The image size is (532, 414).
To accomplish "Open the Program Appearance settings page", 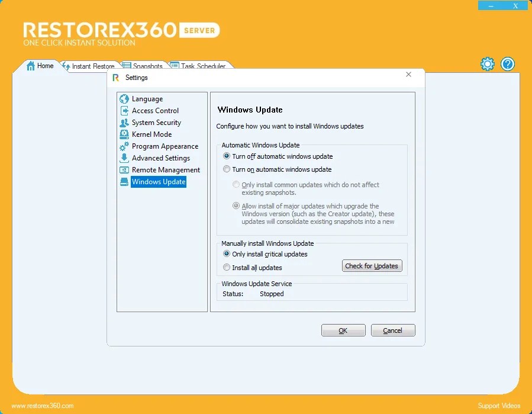I will pos(165,146).
